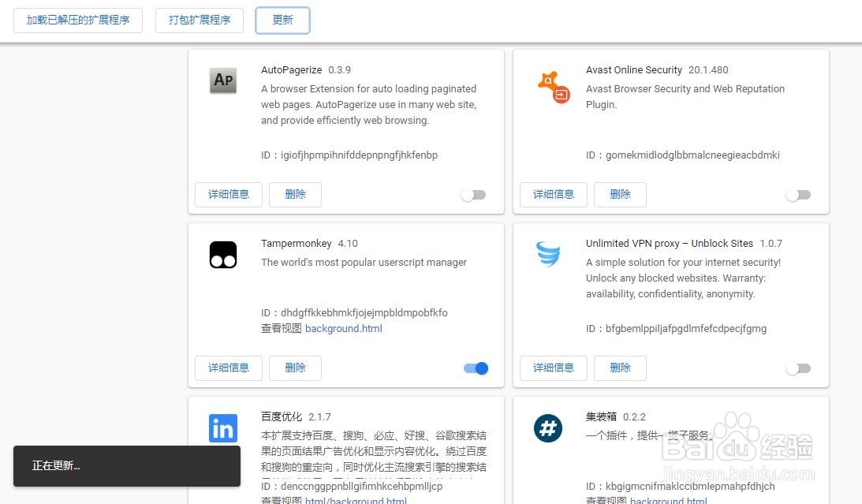
Task: Enable the Avast Online Security toggle
Action: [799, 195]
